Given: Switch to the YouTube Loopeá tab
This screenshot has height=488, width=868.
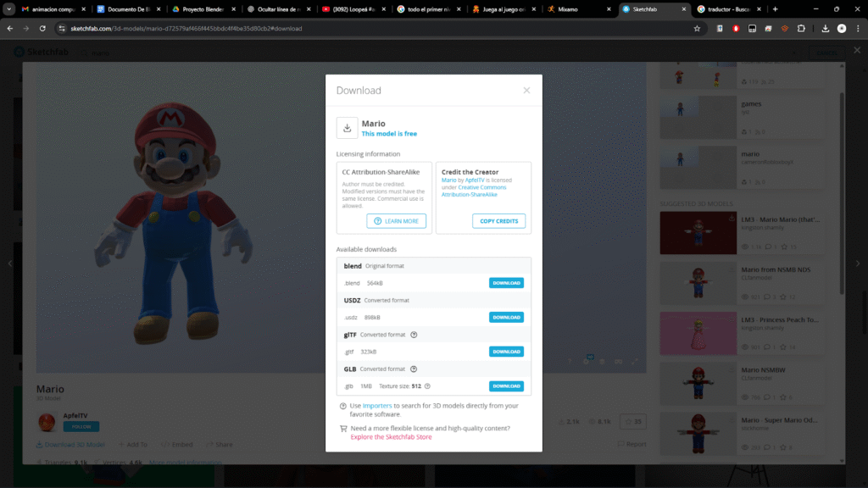Looking at the screenshot, I should pos(354,8).
